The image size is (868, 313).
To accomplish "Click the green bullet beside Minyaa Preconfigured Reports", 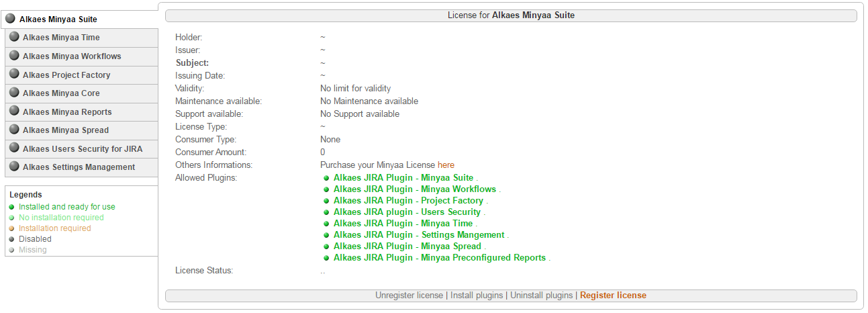I will point(326,259).
